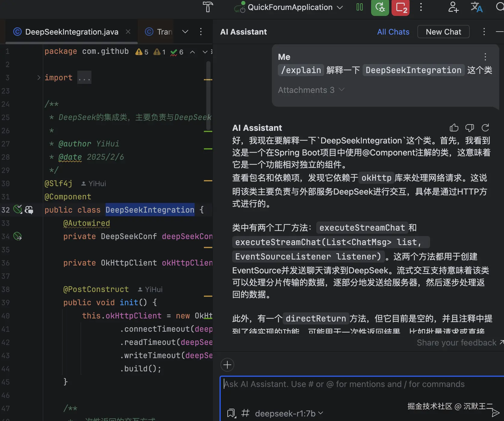504x421 pixels.
Task: Click the /explain command chip
Action: [x=301, y=70]
